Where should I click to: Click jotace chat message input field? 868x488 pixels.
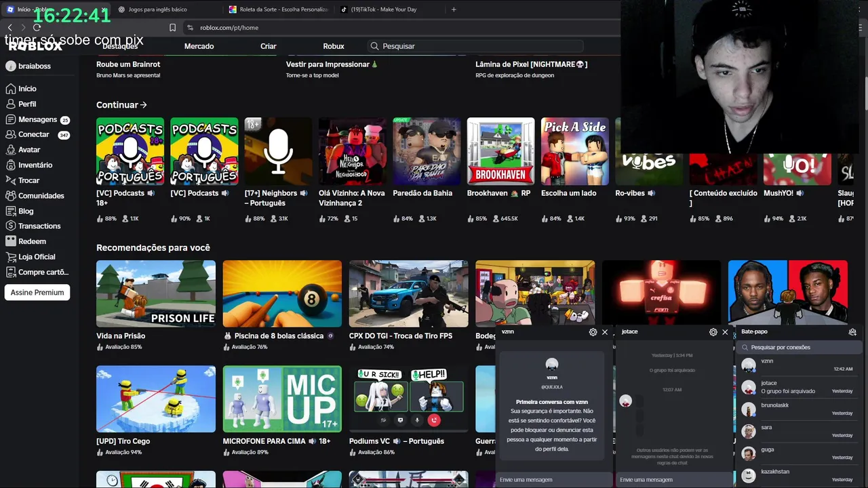675,480
